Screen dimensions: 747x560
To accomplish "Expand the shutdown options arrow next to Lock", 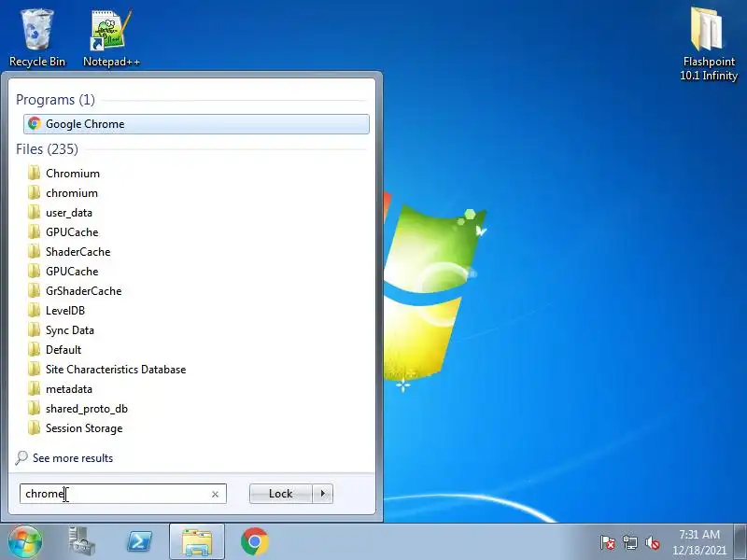I will coord(322,494).
